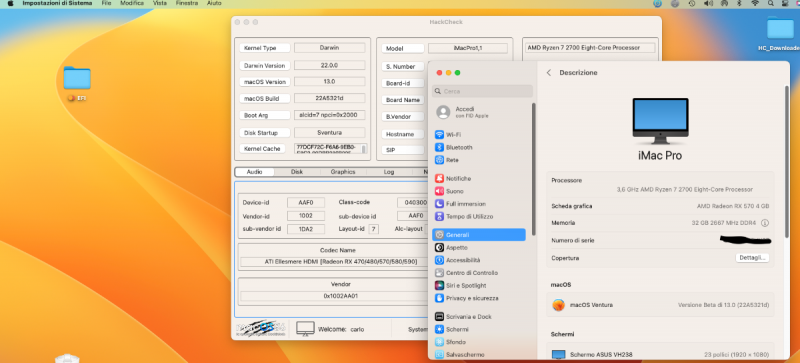This screenshot has height=363, width=800.
Task: Click the Wi-Fi icon in menu bar
Action: tap(755, 3)
